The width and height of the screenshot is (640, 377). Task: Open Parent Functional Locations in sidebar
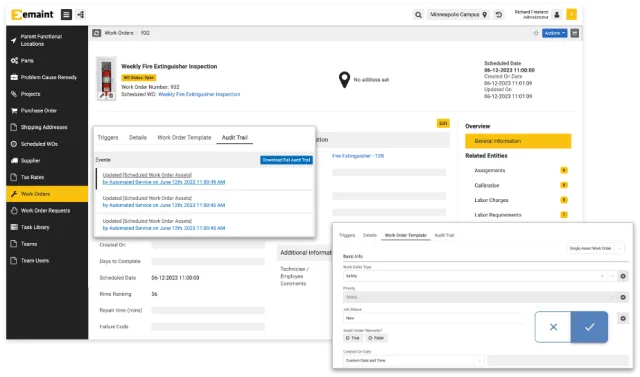[47, 40]
